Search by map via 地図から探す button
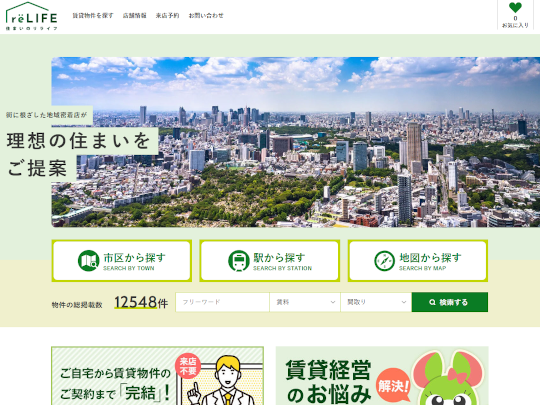This screenshot has height=405, width=540. pos(418,261)
